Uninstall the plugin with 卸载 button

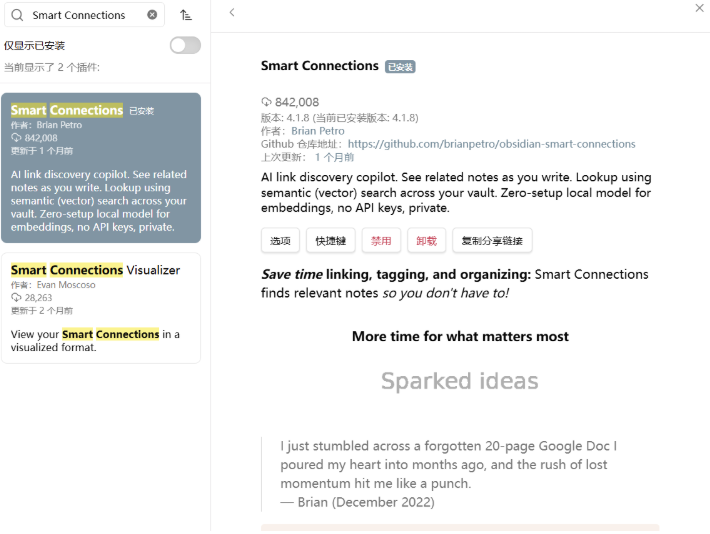pos(426,241)
